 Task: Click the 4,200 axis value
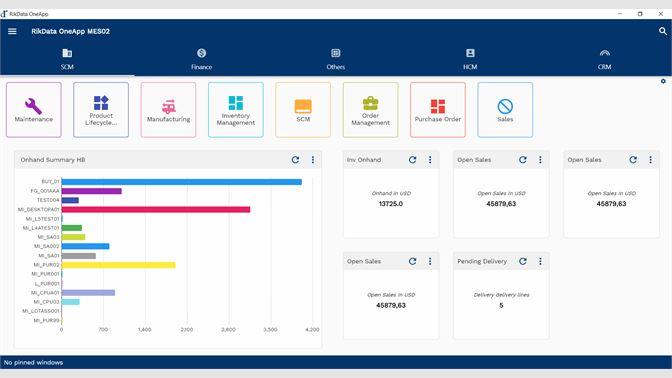tap(312, 330)
